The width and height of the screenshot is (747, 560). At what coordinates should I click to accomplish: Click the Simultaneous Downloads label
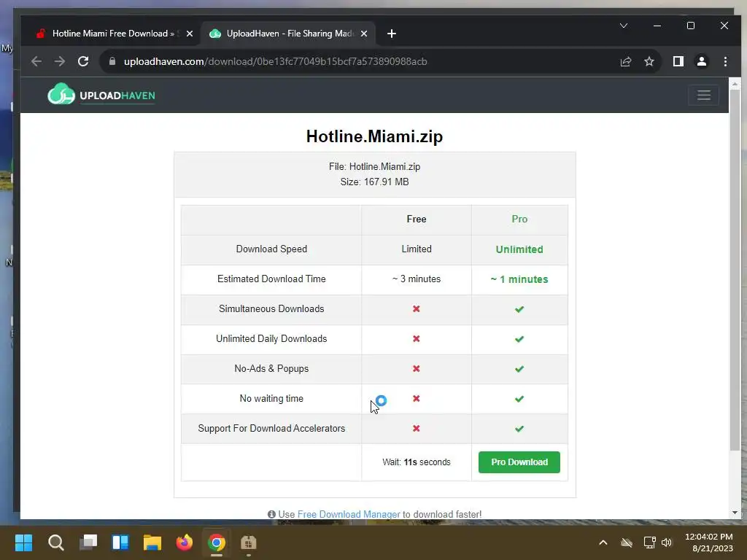point(271,308)
